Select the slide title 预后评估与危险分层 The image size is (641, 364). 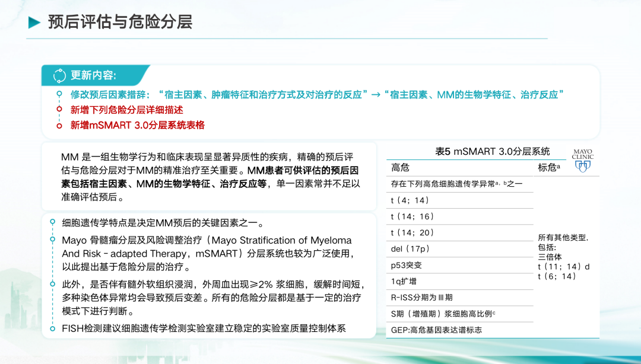click(x=120, y=23)
